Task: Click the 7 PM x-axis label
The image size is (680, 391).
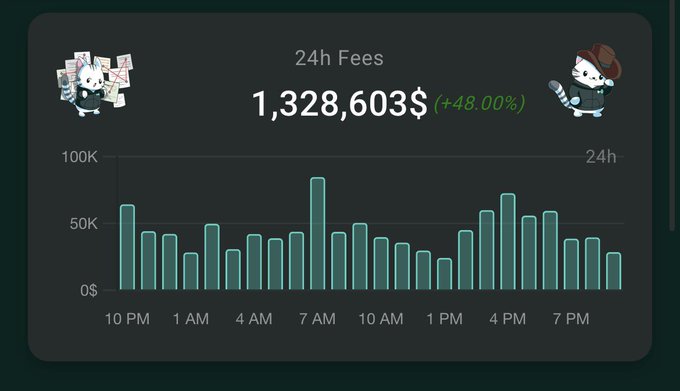Action: tap(571, 319)
